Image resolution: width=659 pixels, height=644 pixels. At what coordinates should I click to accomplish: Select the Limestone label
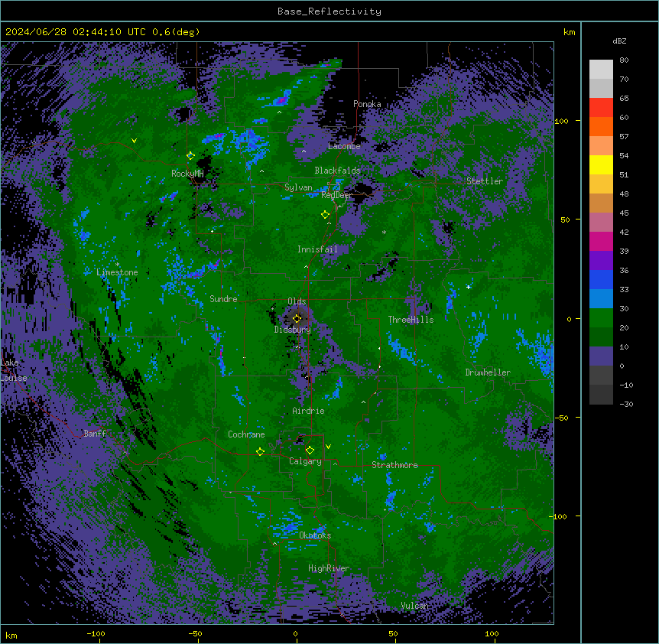[x=117, y=272]
